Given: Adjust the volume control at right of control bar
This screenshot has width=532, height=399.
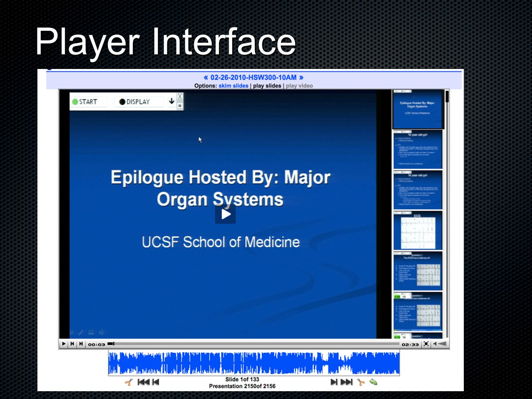Looking at the screenshot, I should point(440,344).
